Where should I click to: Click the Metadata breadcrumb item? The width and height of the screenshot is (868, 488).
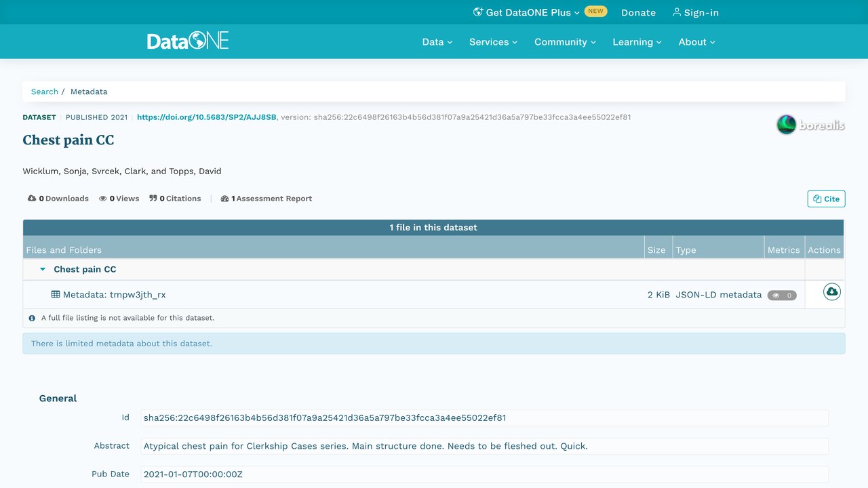click(x=89, y=91)
